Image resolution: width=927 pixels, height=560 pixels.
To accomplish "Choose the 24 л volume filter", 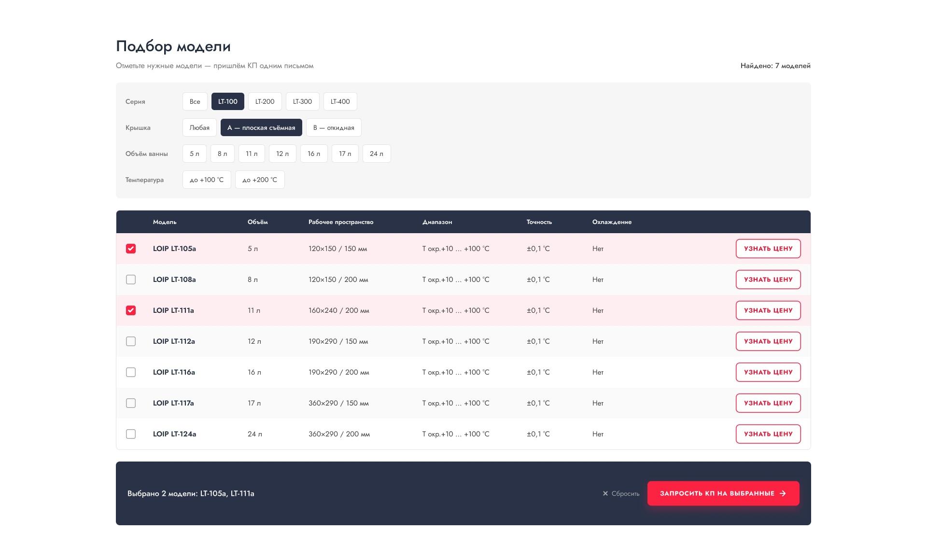I will point(377,154).
